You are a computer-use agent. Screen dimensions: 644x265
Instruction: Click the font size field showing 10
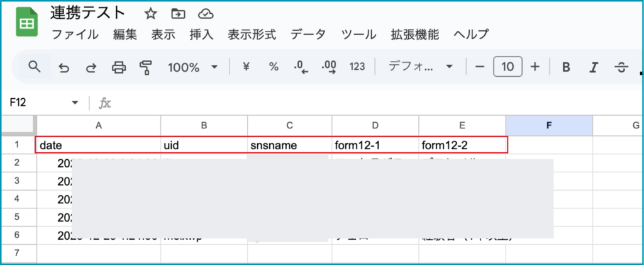508,67
